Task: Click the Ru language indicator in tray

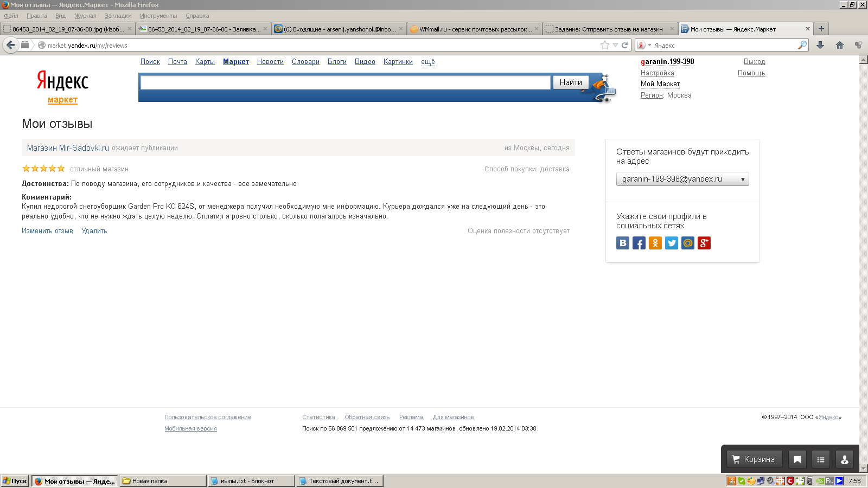Action: 829,481
